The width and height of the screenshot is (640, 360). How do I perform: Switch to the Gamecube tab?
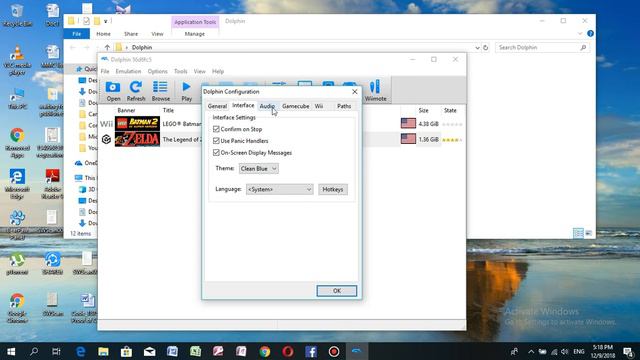(x=296, y=106)
